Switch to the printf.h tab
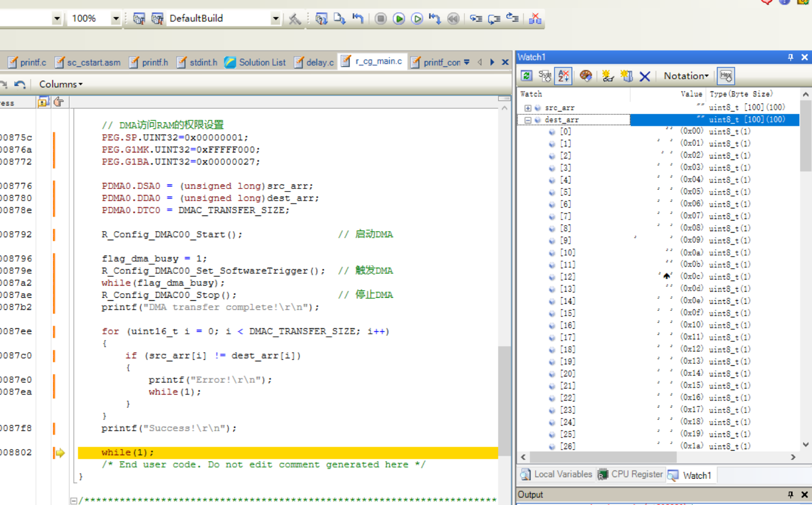812x505 pixels. click(x=148, y=62)
